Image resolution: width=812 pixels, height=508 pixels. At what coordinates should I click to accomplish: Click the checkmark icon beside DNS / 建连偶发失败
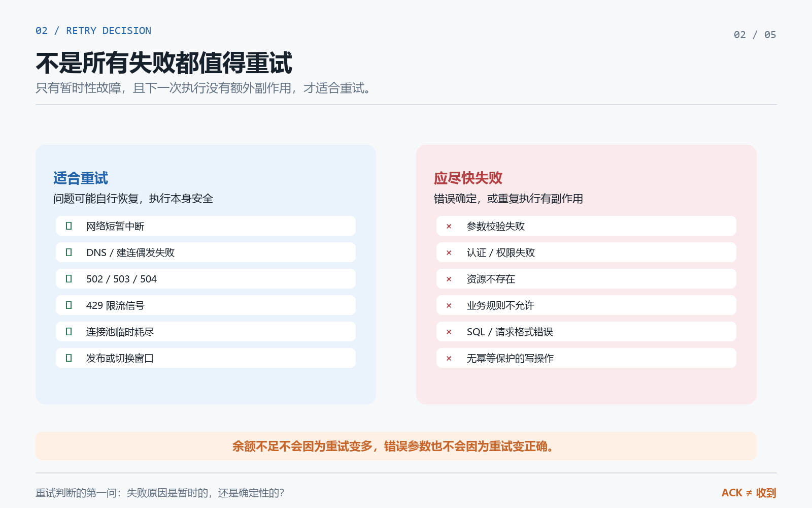click(x=69, y=252)
